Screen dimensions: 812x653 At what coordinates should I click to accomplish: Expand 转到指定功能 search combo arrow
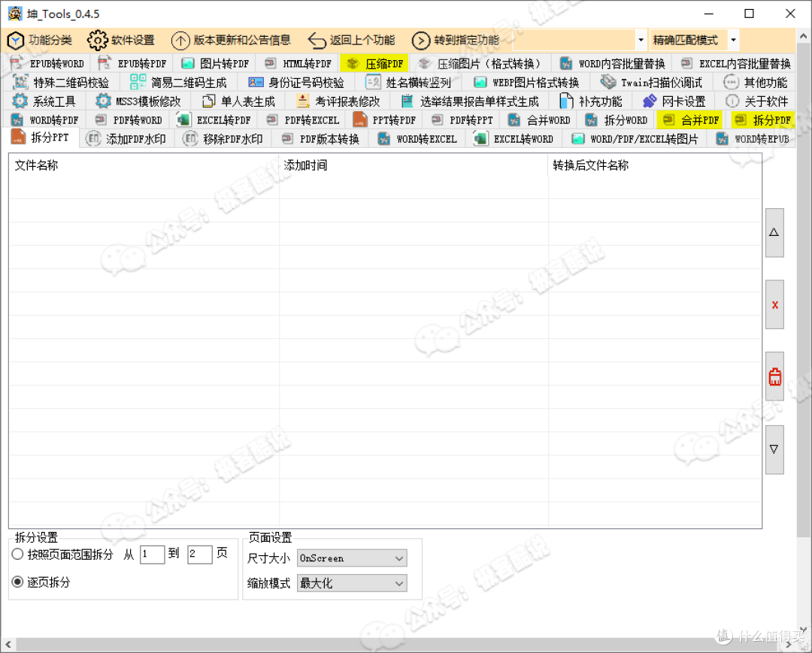click(x=641, y=40)
